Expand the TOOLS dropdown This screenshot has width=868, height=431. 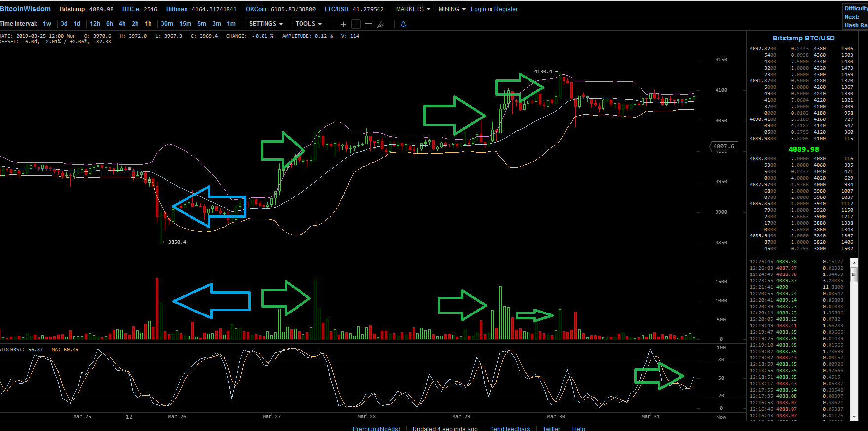(x=308, y=24)
